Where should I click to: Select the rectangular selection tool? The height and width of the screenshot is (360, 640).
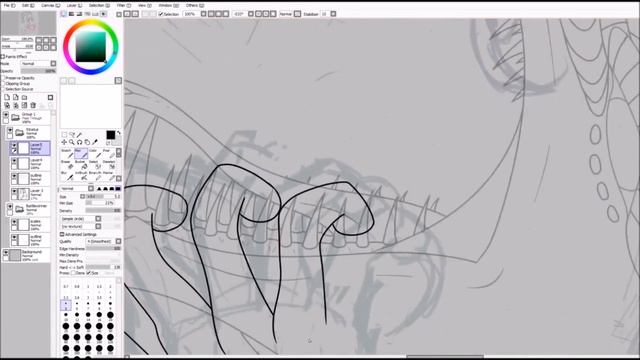pos(64,134)
